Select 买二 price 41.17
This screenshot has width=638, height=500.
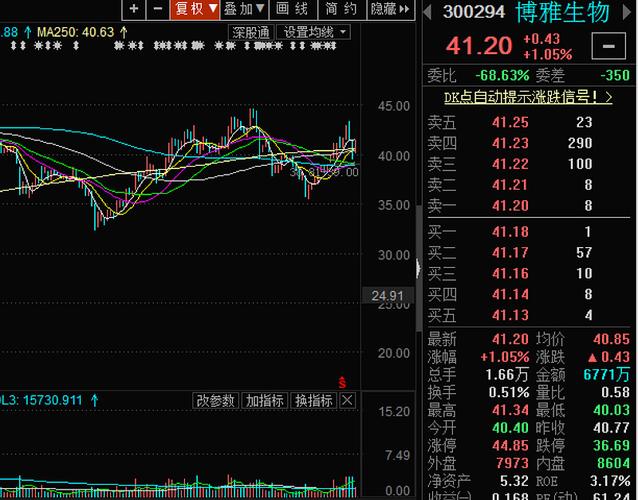point(510,252)
